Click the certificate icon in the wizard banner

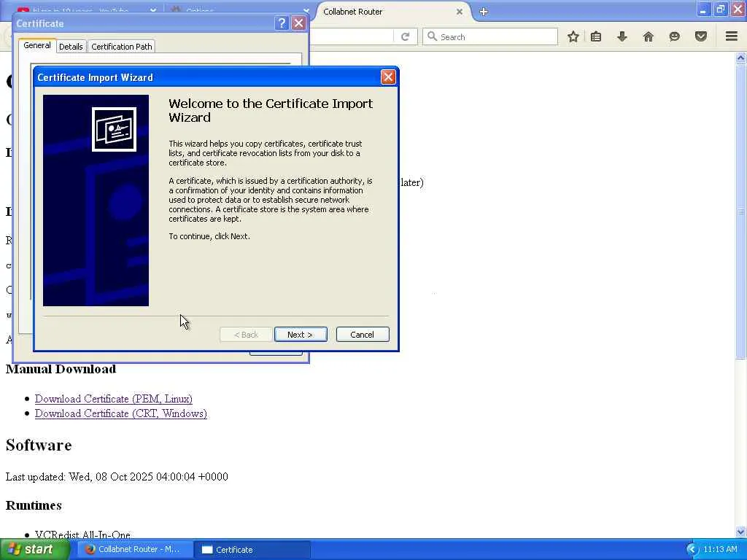[x=114, y=129]
